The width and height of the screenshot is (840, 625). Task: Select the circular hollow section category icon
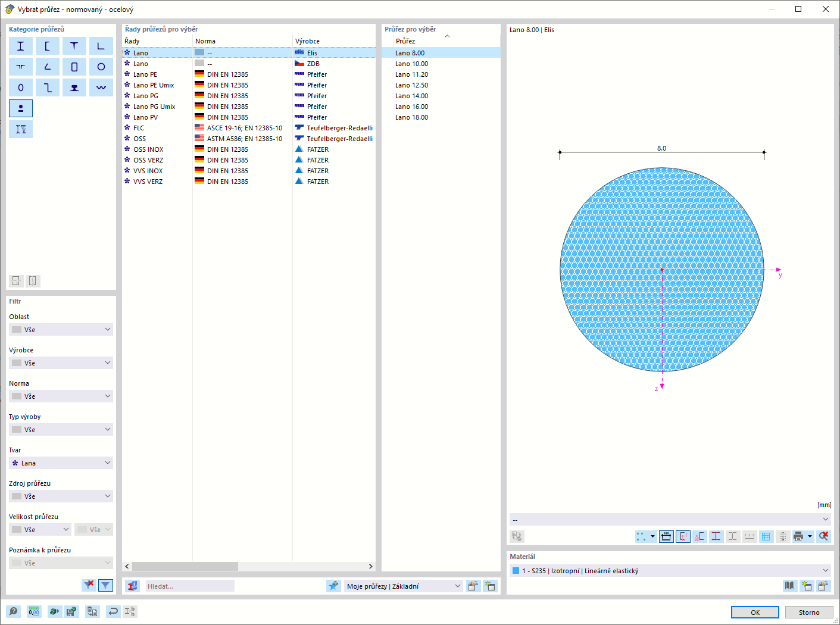pos(101,67)
